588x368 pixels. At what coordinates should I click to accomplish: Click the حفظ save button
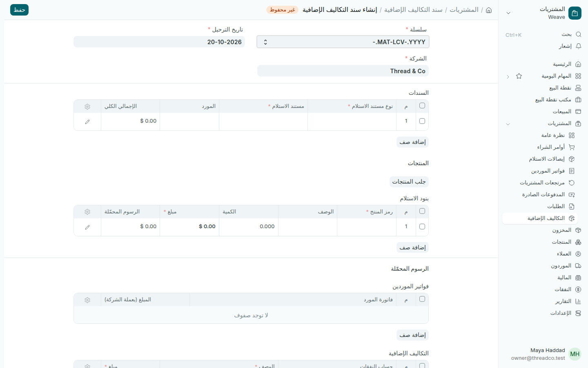point(19,10)
